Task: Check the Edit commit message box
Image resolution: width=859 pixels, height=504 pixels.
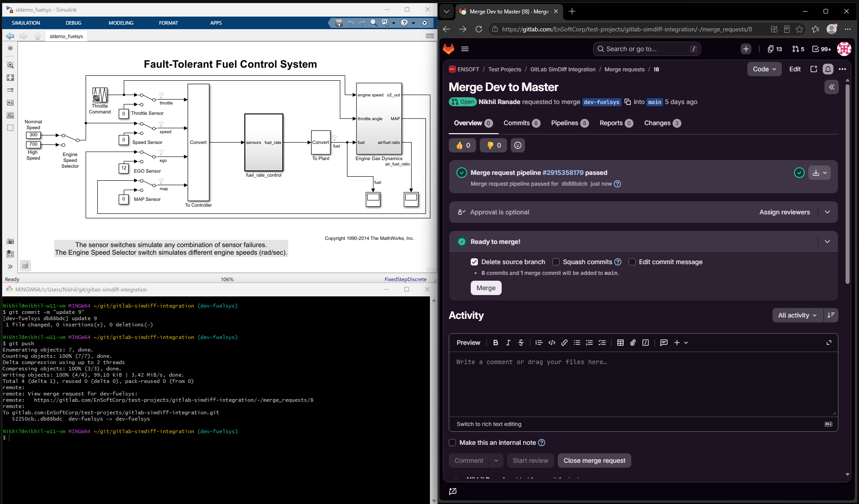Action: [632, 262]
